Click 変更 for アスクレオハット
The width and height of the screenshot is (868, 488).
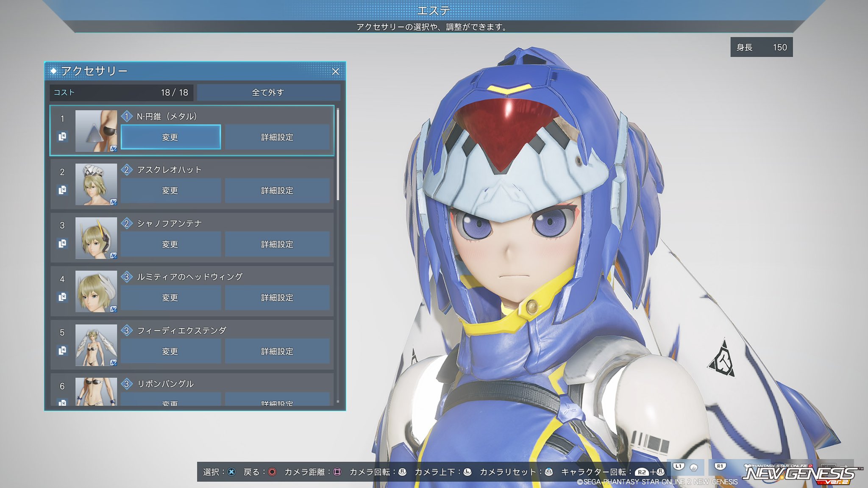click(x=170, y=190)
